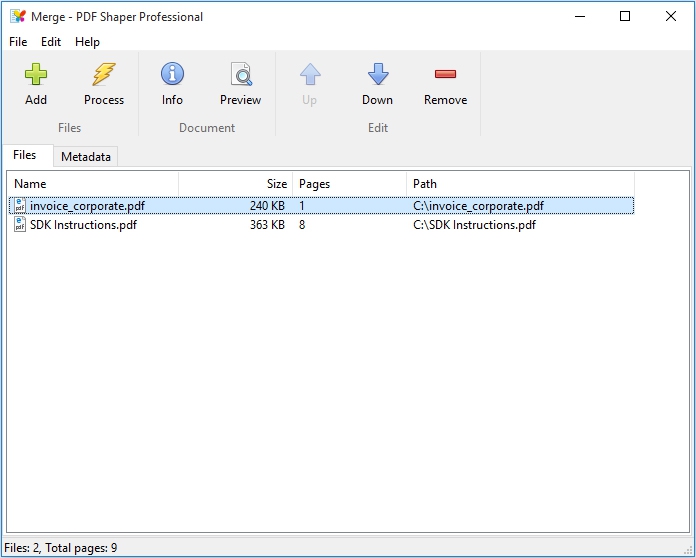
Task: Close the Merge window
Action: pos(671,16)
